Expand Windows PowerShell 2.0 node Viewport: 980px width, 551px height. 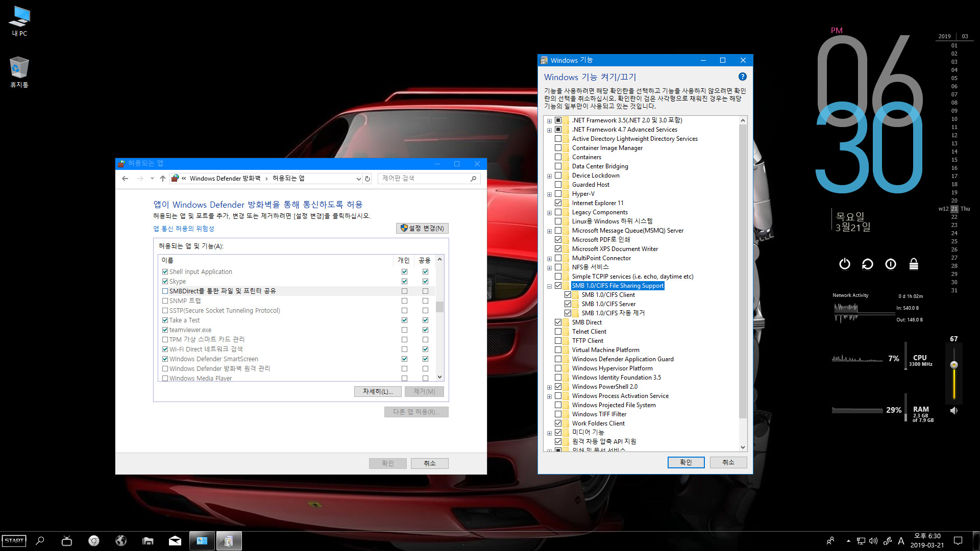(549, 387)
